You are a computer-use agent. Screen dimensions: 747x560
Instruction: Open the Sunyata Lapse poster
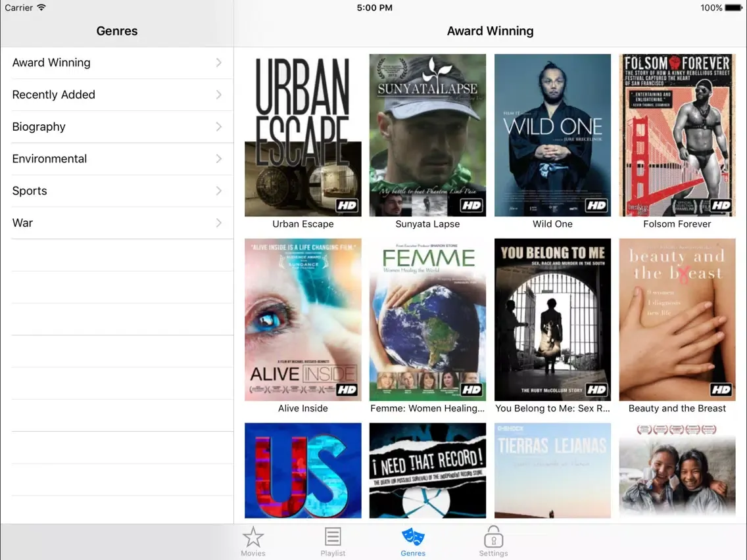pyautogui.click(x=428, y=135)
